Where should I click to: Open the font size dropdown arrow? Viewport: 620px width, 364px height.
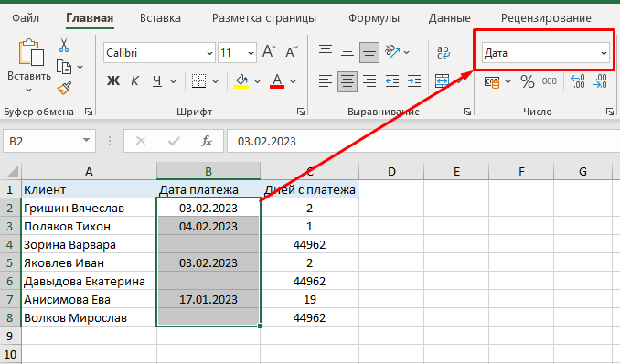coord(251,53)
